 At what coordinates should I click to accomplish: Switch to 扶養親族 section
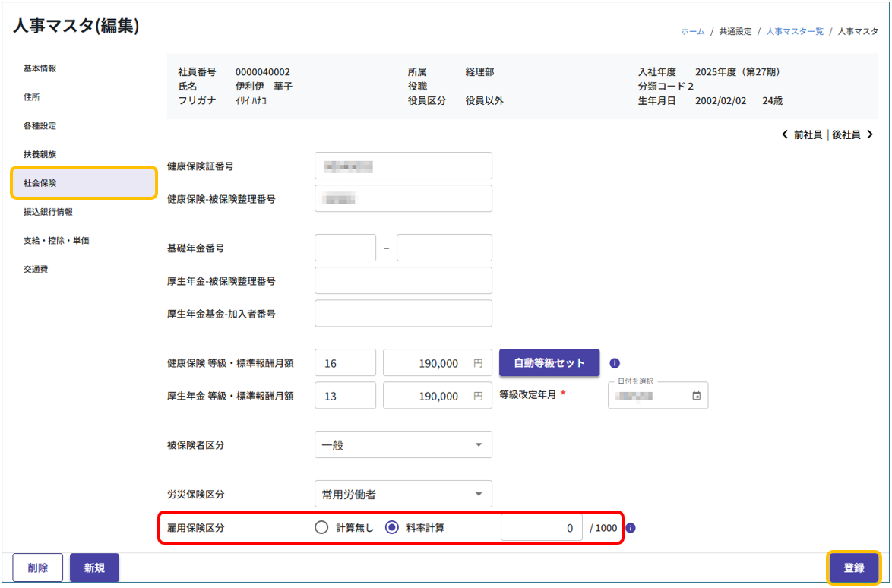click(x=40, y=154)
